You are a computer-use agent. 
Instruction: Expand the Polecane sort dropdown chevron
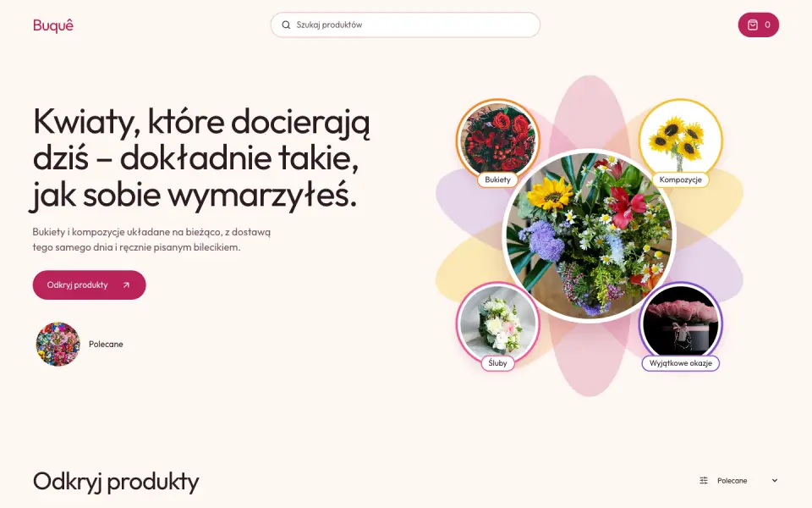[774, 481]
